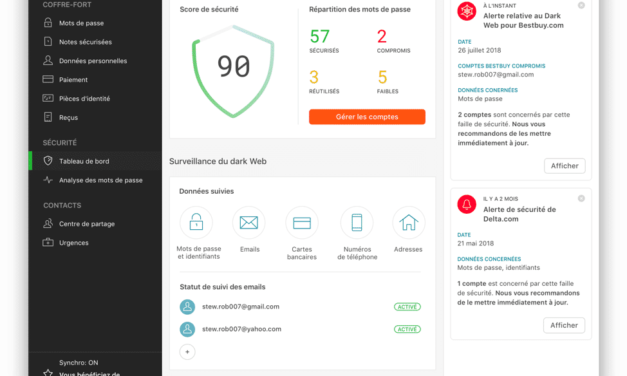Click the Tableau de bord shield icon

[48, 161]
